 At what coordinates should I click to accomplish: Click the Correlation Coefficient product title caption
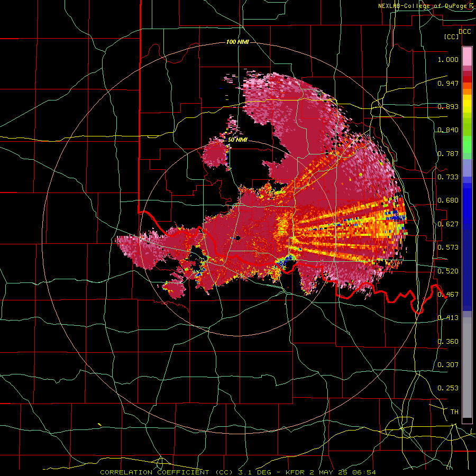click(237, 472)
